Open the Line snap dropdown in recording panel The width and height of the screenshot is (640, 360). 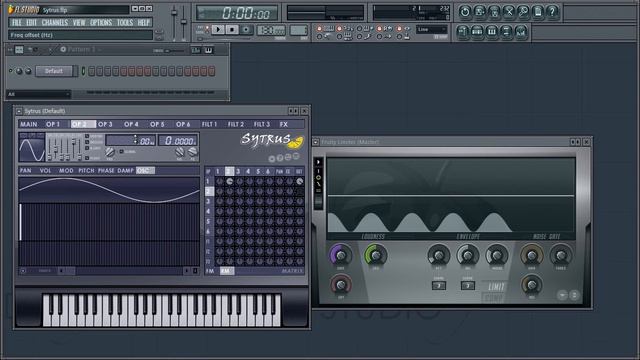[x=431, y=29]
